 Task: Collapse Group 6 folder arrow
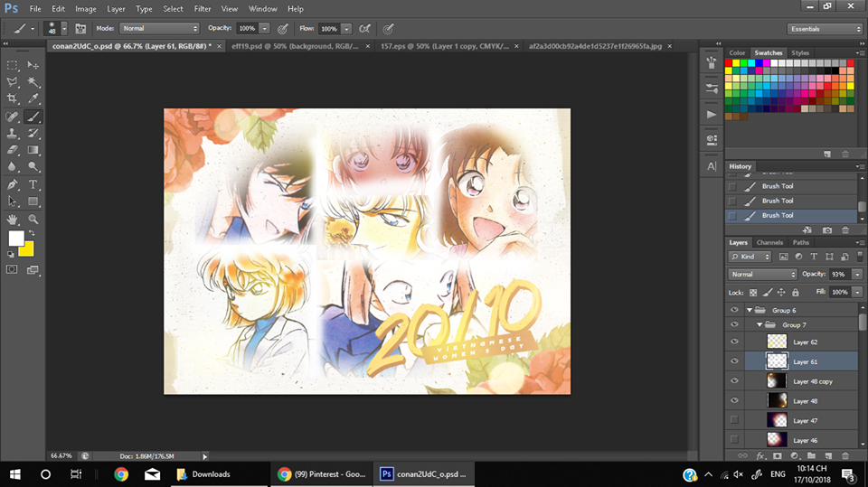click(750, 310)
